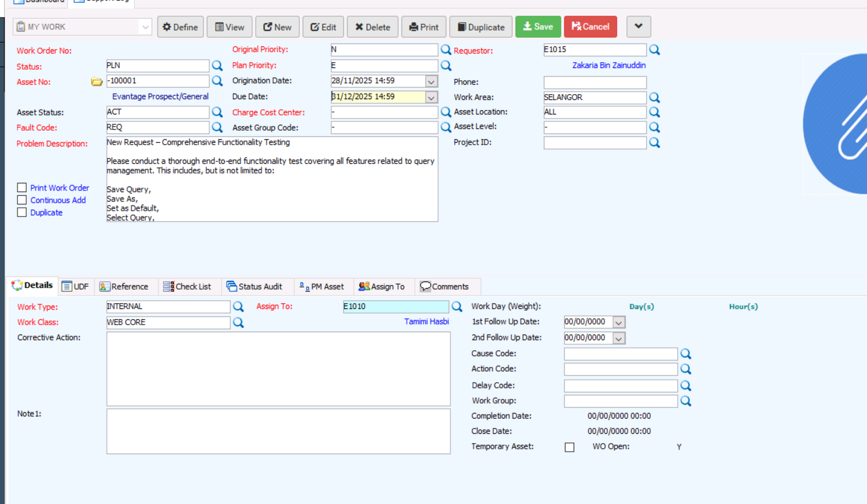Open the Work Class lookup icon
This screenshot has width=867, height=504.
(x=238, y=322)
